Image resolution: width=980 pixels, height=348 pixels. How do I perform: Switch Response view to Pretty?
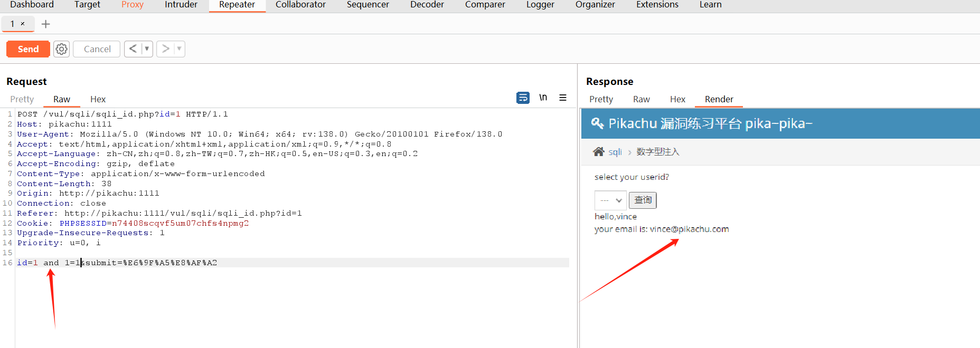click(601, 99)
